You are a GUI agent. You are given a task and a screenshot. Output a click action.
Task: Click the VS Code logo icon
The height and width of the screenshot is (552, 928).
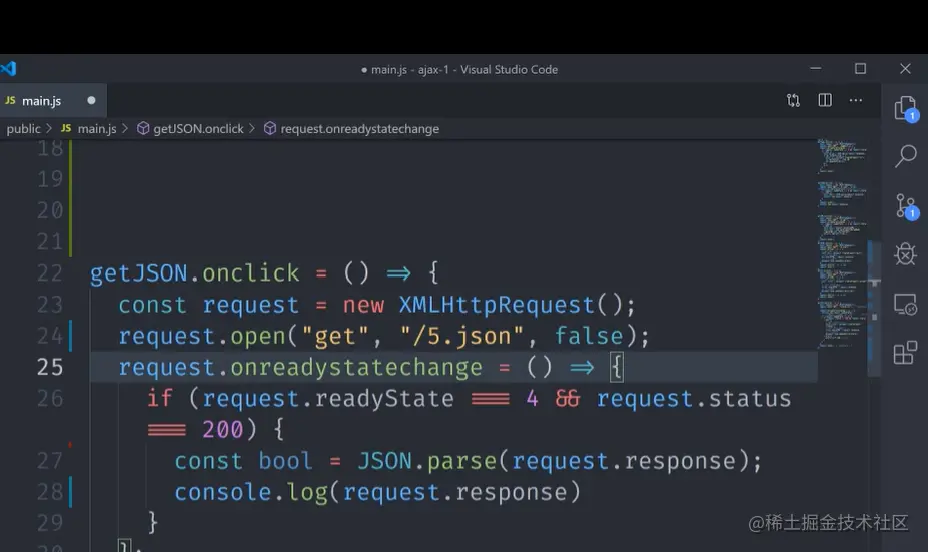(8, 69)
